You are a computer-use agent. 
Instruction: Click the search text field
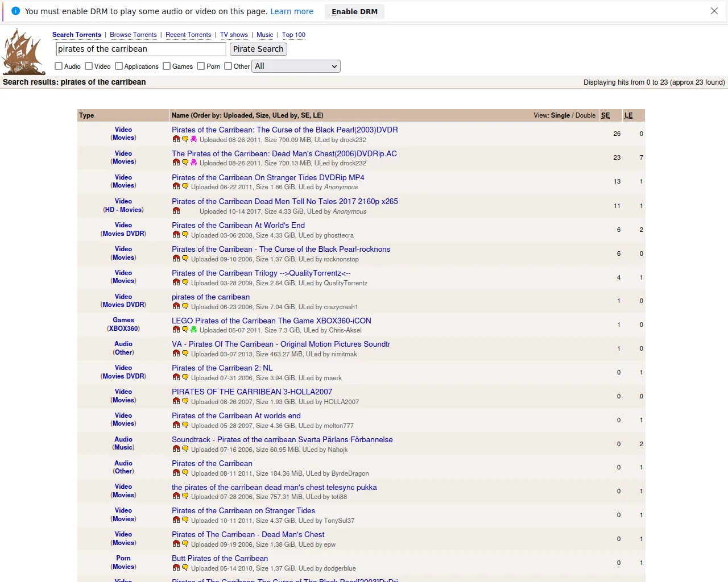click(140, 49)
